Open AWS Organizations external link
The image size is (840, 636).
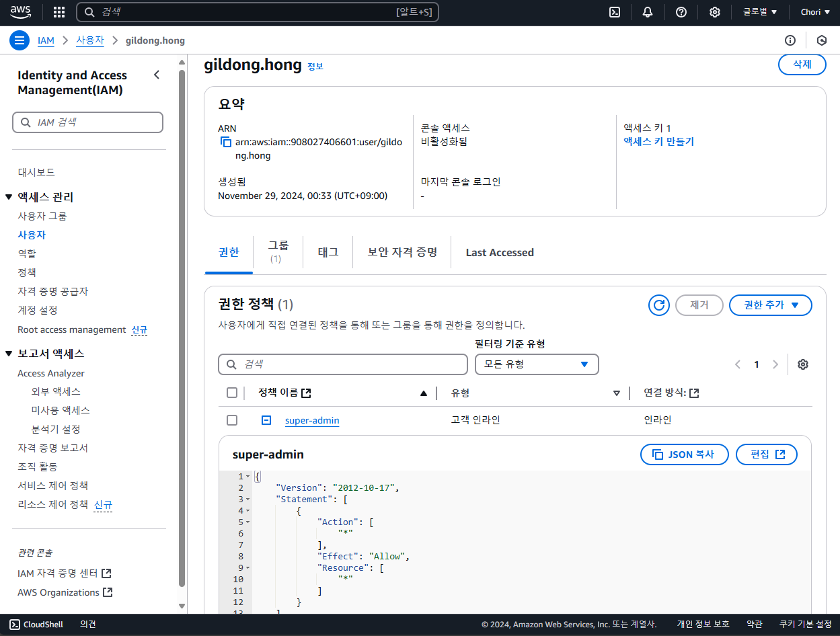tap(65, 592)
